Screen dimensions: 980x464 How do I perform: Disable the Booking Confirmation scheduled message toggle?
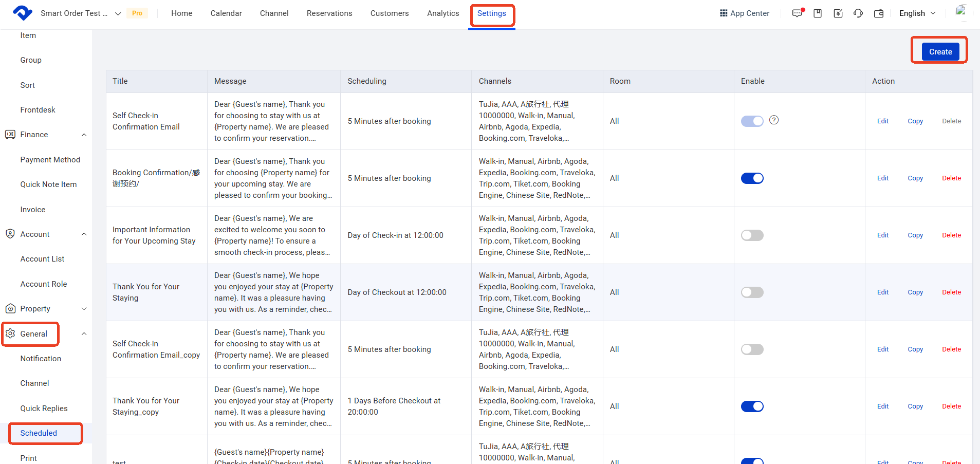[752, 178]
